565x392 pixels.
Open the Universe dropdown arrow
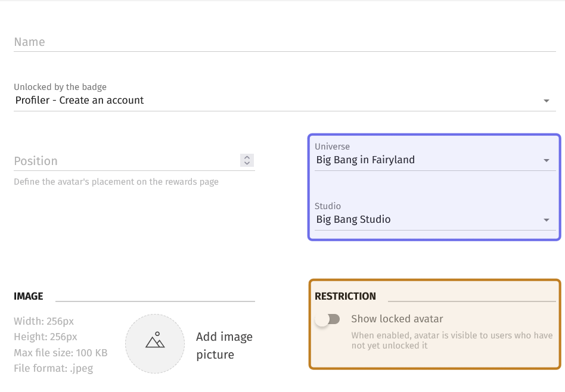pyautogui.click(x=547, y=160)
